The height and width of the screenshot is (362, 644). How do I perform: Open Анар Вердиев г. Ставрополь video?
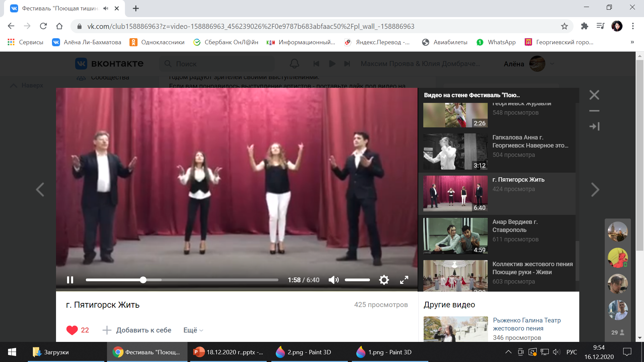(x=497, y=236)
